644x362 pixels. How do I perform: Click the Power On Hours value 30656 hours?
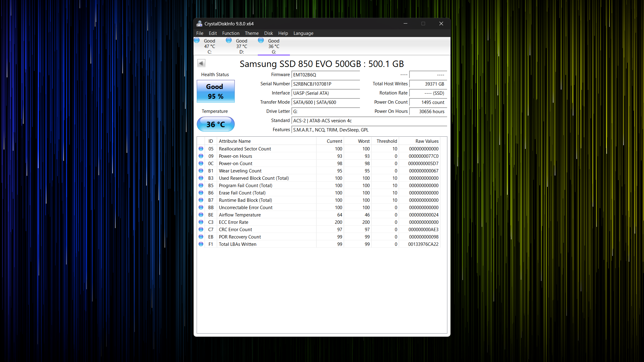pyautogui.click(x=428, y=111)
